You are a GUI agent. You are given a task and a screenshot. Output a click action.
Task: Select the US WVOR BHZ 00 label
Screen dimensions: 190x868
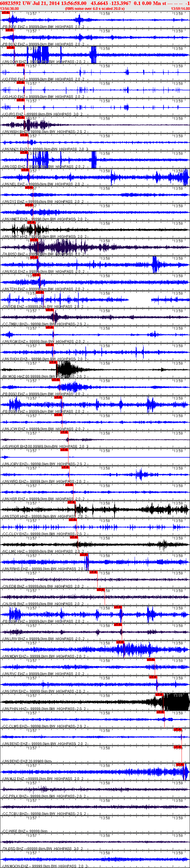(45, 447)
